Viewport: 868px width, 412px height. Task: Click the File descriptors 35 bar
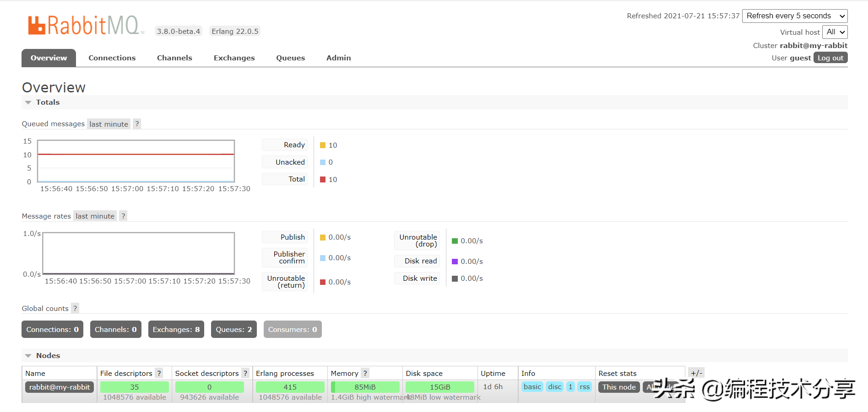point(134,387)
